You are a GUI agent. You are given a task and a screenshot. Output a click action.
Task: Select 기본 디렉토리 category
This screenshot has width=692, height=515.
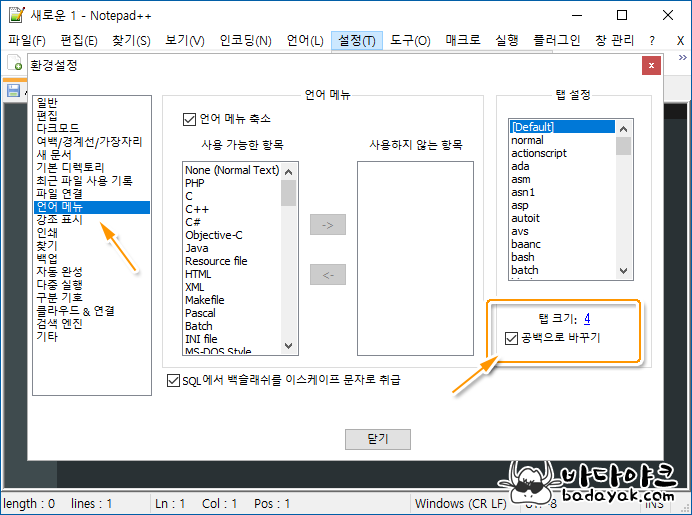(x=92, y=168)
